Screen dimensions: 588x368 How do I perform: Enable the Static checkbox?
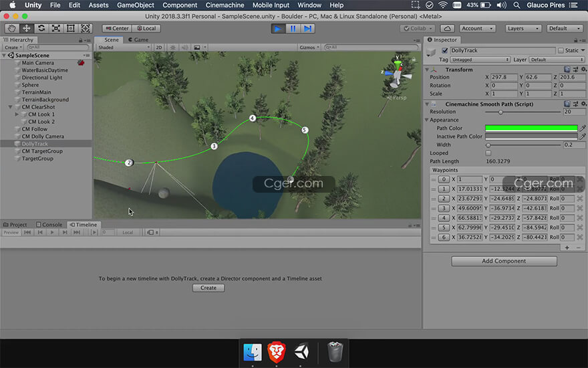pos(561,50)
